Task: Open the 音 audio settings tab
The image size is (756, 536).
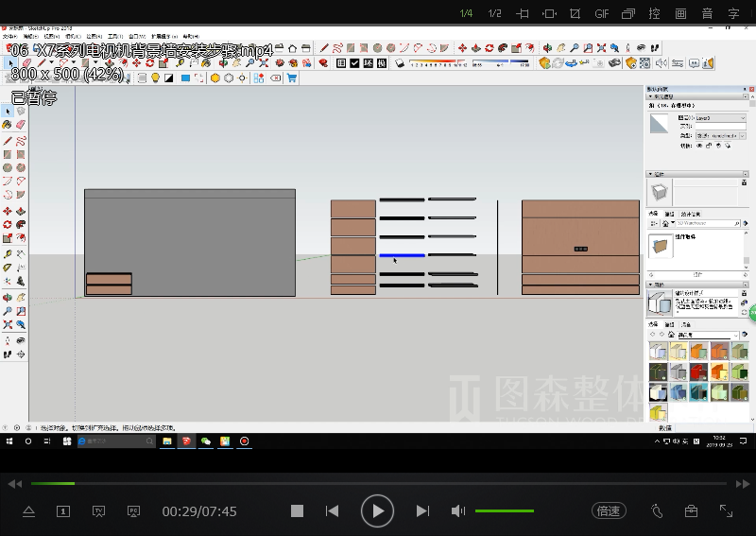Action: 707,13
